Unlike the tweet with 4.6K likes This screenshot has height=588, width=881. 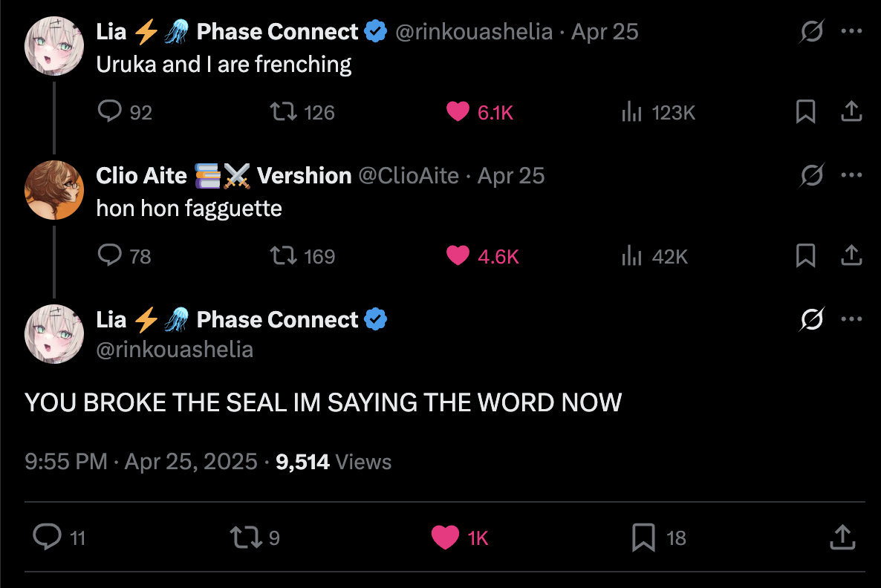(458, 256)
